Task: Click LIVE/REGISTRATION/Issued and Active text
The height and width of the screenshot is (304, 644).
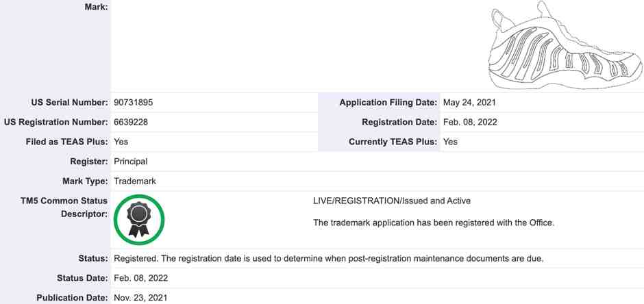Action: click(x=392, y=201)
